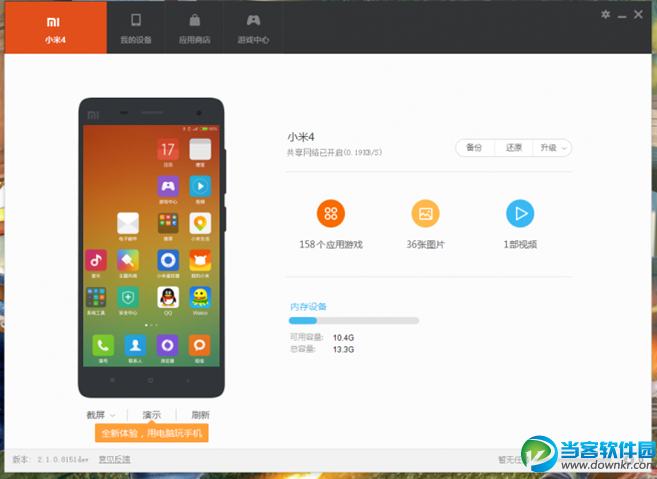Tap the 电子邮件 email app on phone
Image resolution: width=657 pixels, height=479 pixels.
(128, 223)
